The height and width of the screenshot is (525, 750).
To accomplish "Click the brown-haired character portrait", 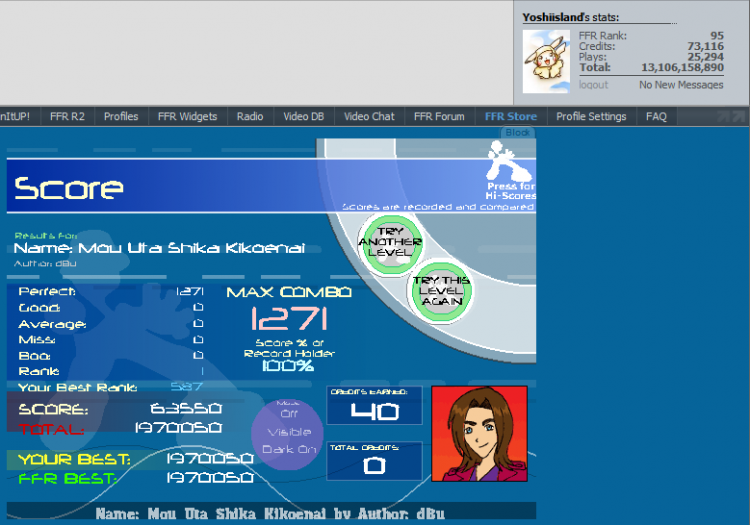I will [478, 432].
